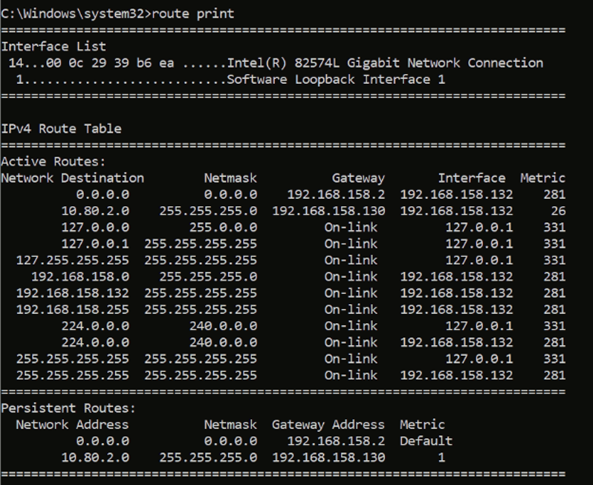Click destination 127.0.0.0
Screen dimensions: 593x485
point(95,227)
